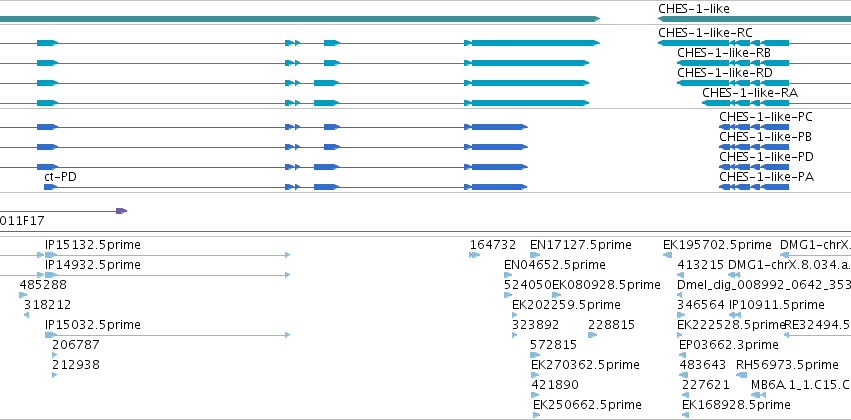Select the EK195702.5prime EST
851x420 pixels.
click(x=717, y=245)
